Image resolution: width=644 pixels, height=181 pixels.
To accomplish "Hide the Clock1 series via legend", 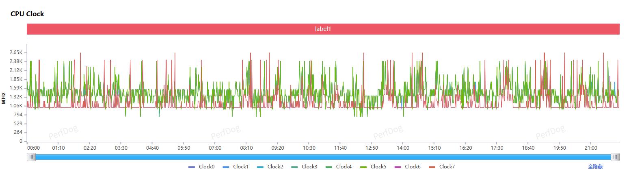I will click(236, 166).
